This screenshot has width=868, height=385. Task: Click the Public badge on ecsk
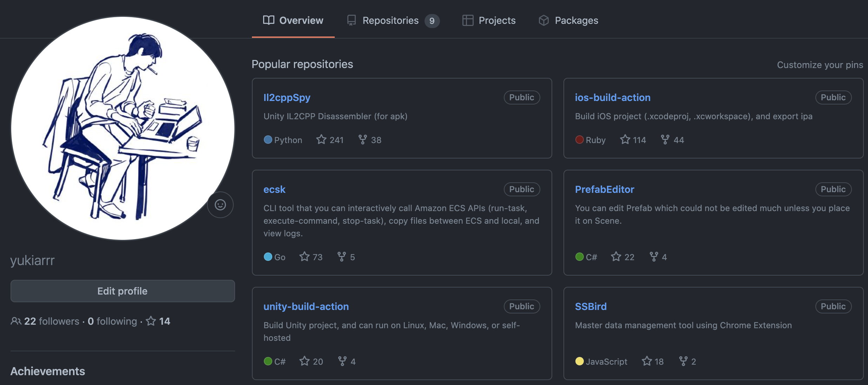pyautogui.click(x=522, y=189)
